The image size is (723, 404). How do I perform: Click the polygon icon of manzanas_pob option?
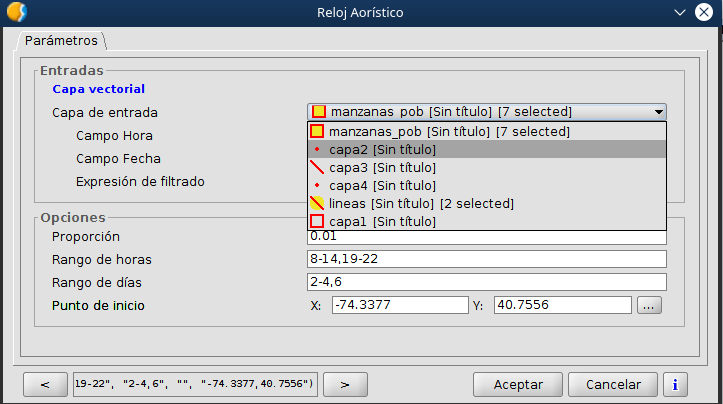tap(317, 131)
